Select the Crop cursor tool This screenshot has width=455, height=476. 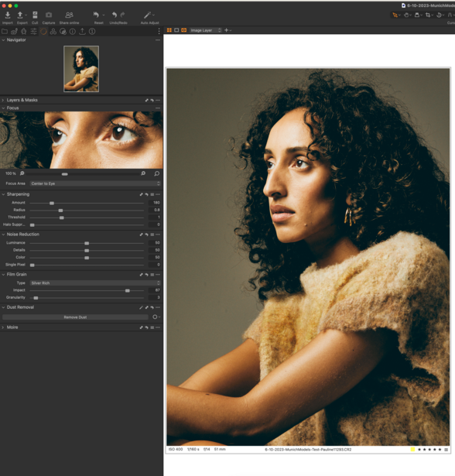tap(428, 15)
